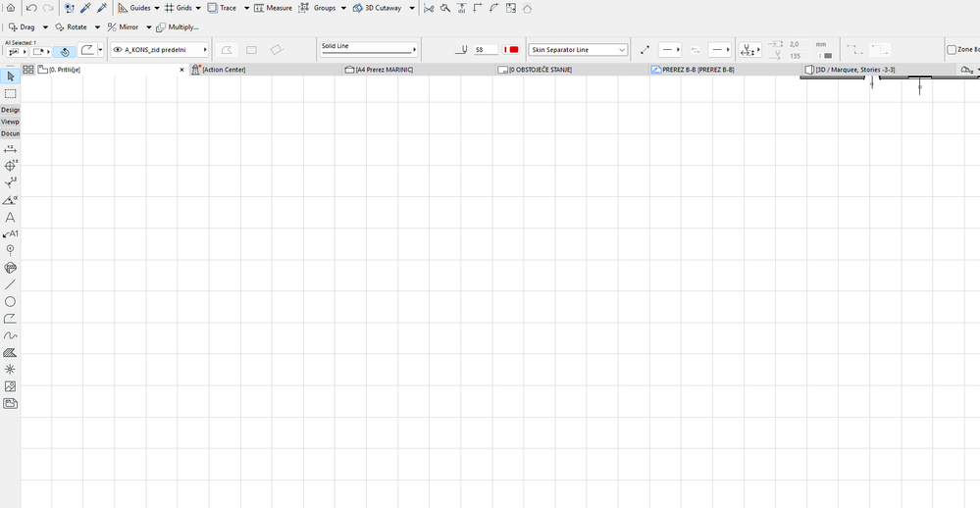
Task: Toggle Guides on or off
Action: [x=134, y=8]
